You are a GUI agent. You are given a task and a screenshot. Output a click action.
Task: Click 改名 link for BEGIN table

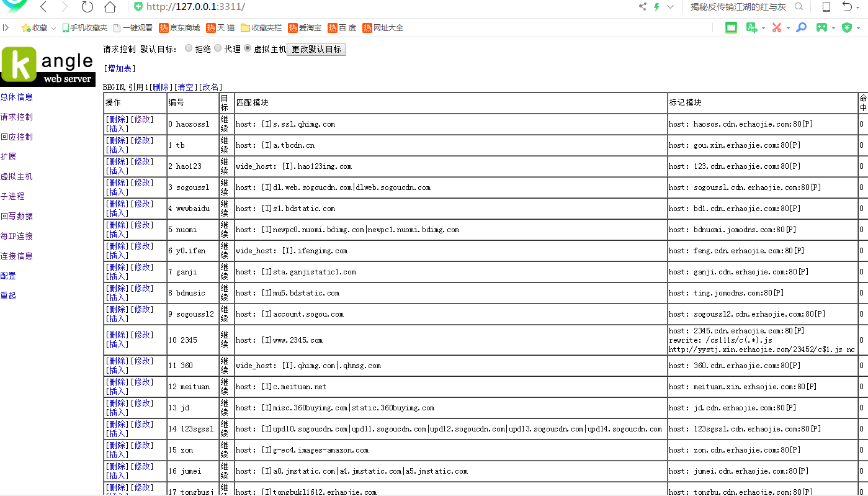(x=210, y=87)
